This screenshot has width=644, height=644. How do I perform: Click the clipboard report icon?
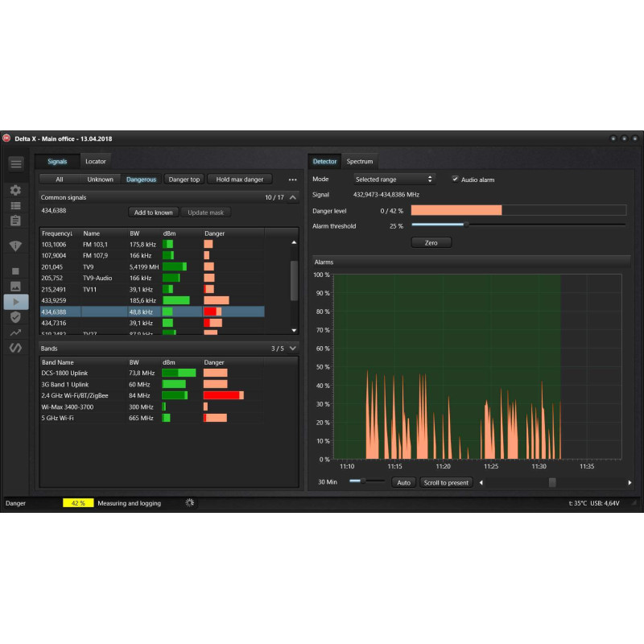pos(15,221)
